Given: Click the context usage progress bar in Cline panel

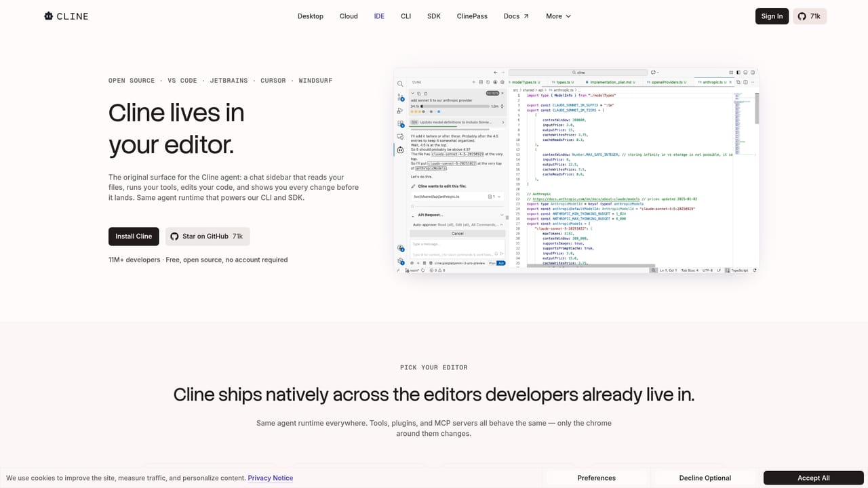Looking at the screenshot, I should tap(454, 106).
